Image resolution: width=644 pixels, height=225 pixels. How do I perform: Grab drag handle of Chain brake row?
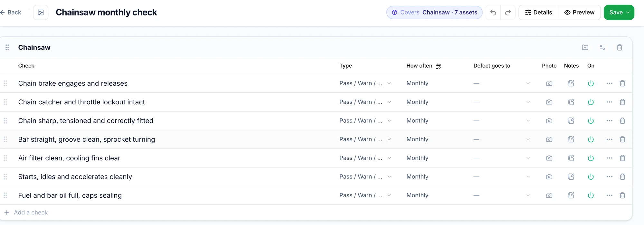coord(5,83)
